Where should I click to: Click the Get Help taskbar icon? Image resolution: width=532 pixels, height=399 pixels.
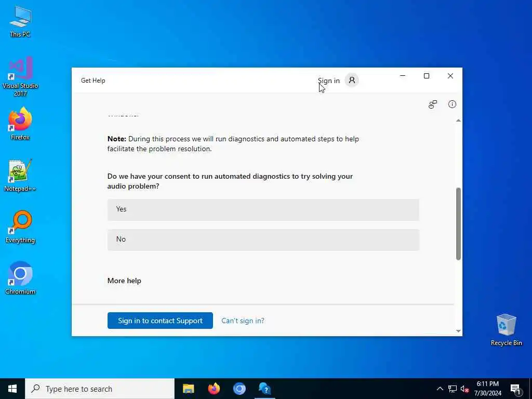tap(264, 389)
